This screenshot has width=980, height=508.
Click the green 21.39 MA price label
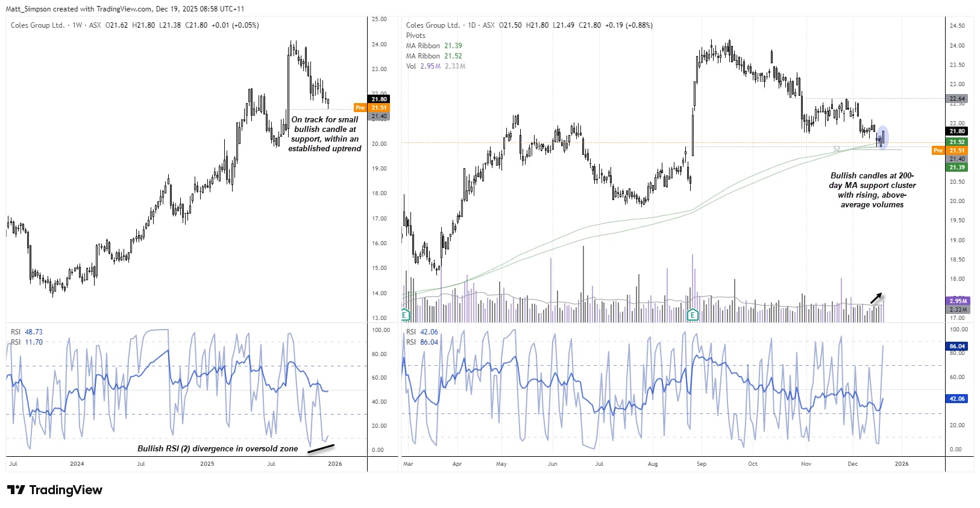957,167
